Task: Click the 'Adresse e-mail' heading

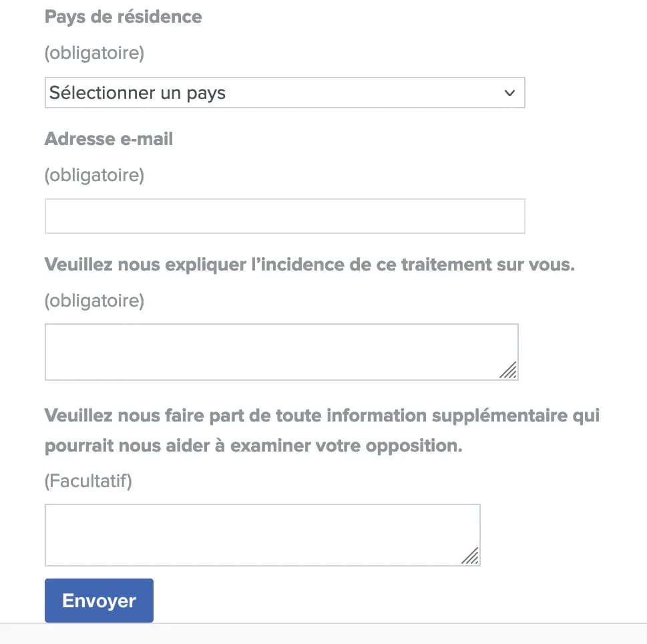Action: pos(109,139)
